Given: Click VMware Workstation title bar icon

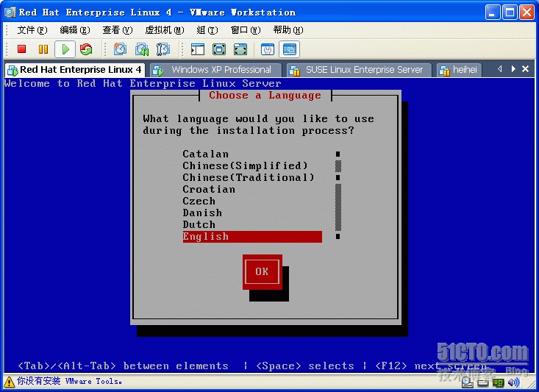Looking at the screenshot, I should (x=10, y=13).
